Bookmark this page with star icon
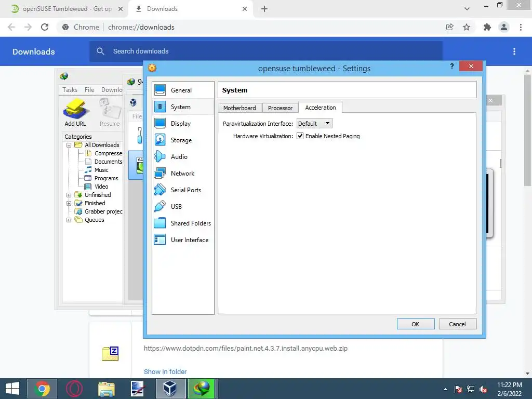532x399 pixels. point(467,27)
